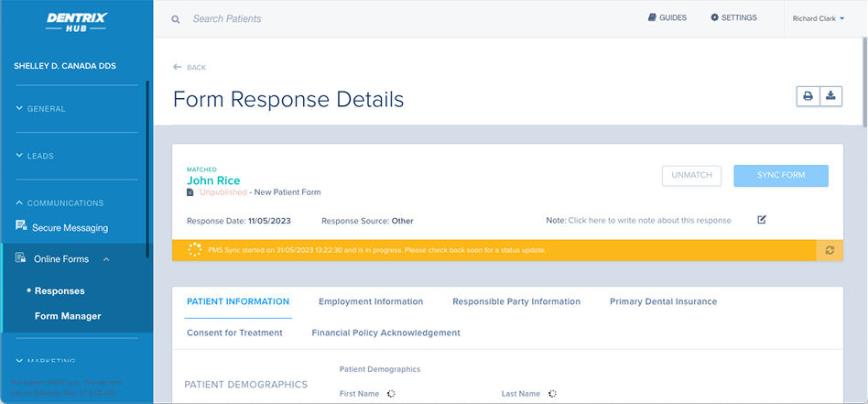The image size is (868, 404).
Task: Switch to Responsible Party Information tab
Action: tap(516, 302)
